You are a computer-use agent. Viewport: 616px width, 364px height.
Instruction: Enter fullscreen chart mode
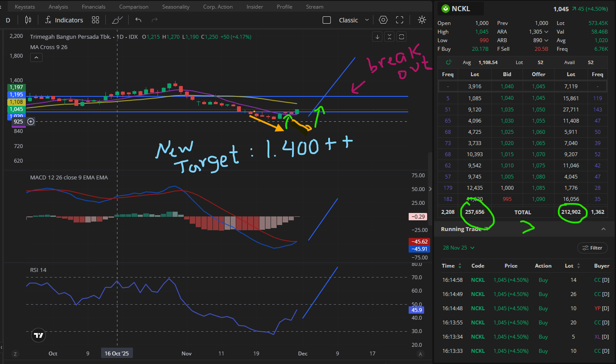click(400, 20)
